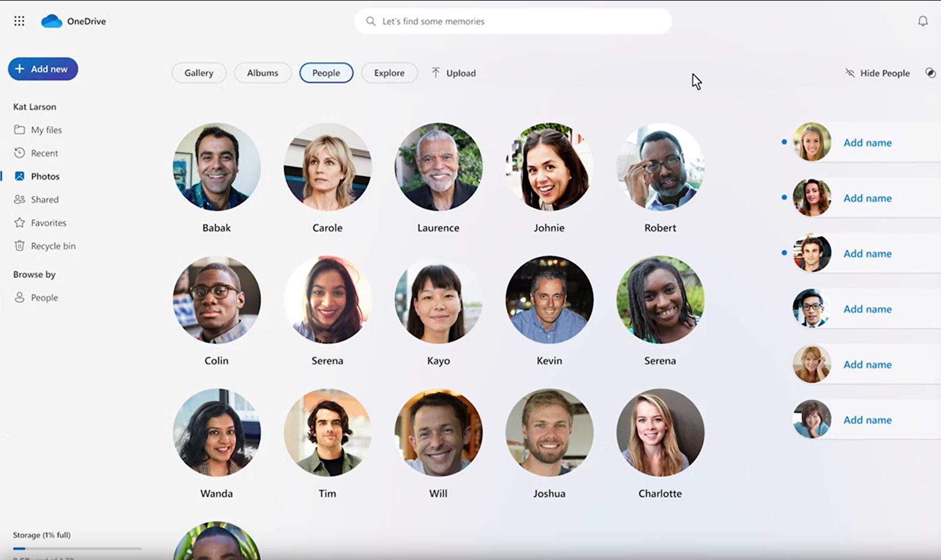Open Johnie's photos
The image size is (941, 560).
pyautogui.click(x=549, y=167)
